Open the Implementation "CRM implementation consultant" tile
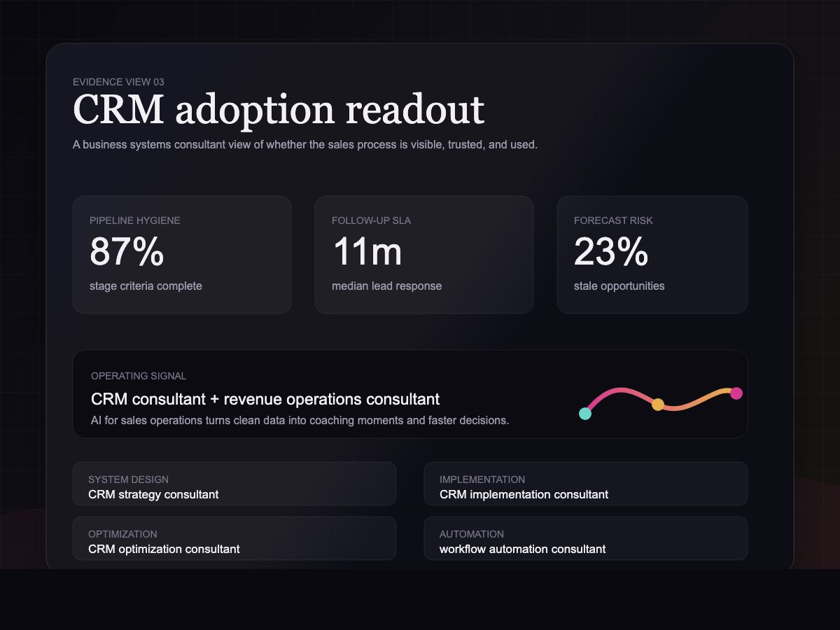840x630 pixels. click(586, 484)
